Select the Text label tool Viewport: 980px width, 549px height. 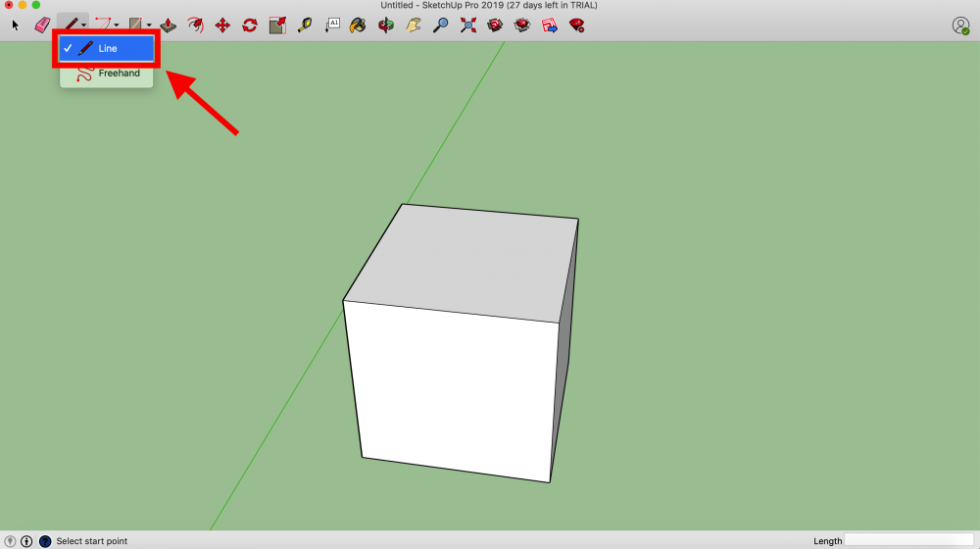332,25
